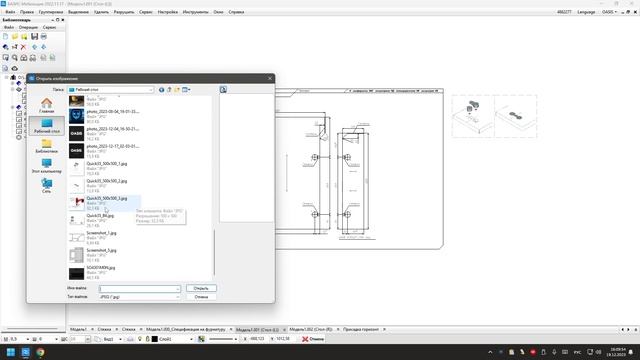Close the Открыть изображение dialog

pyautogui.click(x=270, y=78)
